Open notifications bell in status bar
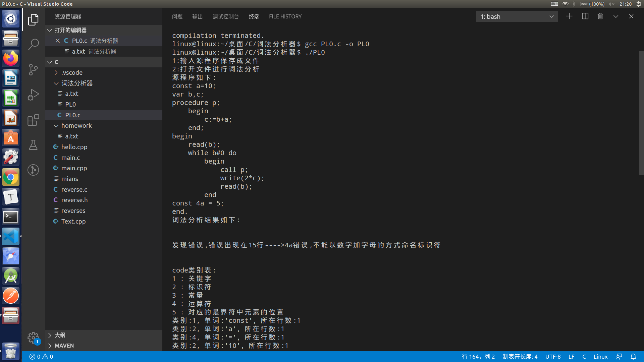This screenshot has height=362, width=644. 633,357
